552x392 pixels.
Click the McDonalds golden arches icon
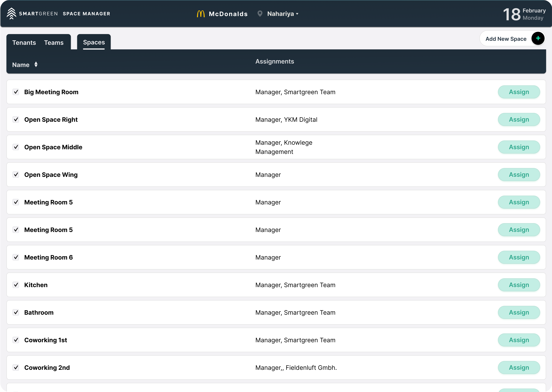[201, 14]
